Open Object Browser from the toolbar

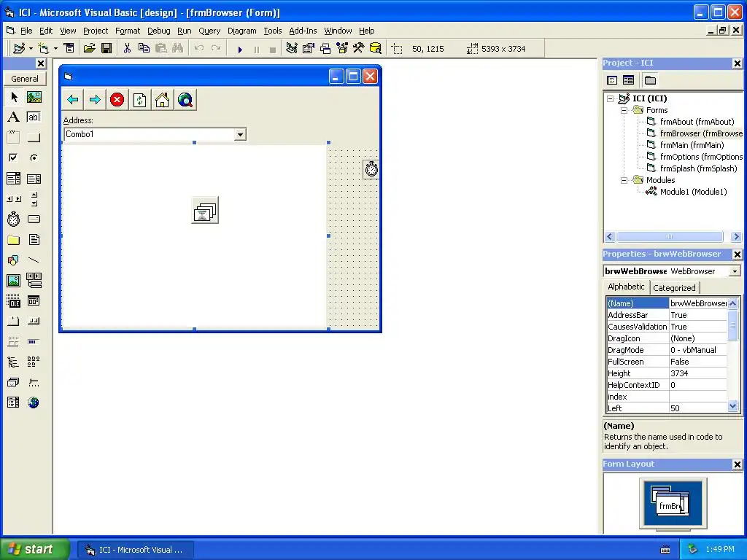point(342,48)
